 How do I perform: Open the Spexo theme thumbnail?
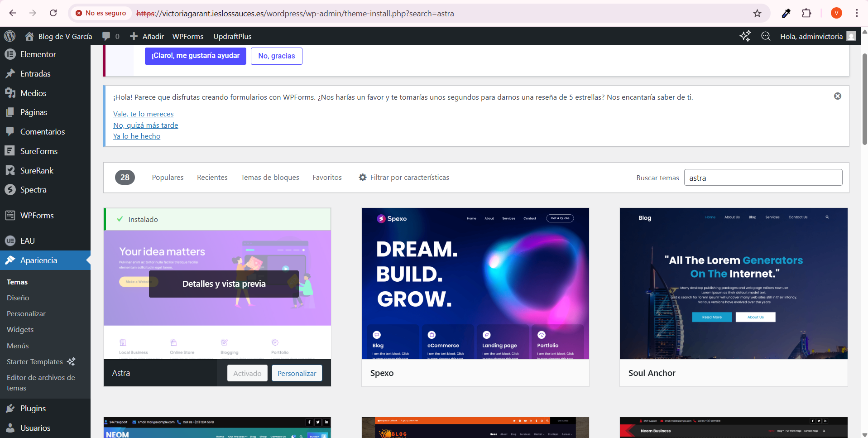pyautogui.click(x=475, y=284)
